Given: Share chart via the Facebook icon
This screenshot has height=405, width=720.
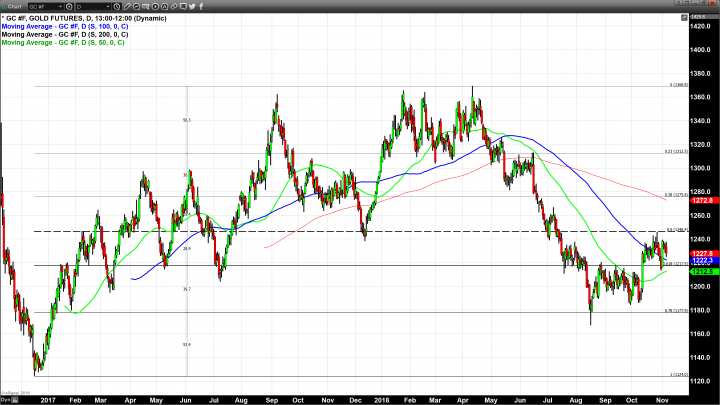Looking at the screenshot, I should tap(201, 6).
